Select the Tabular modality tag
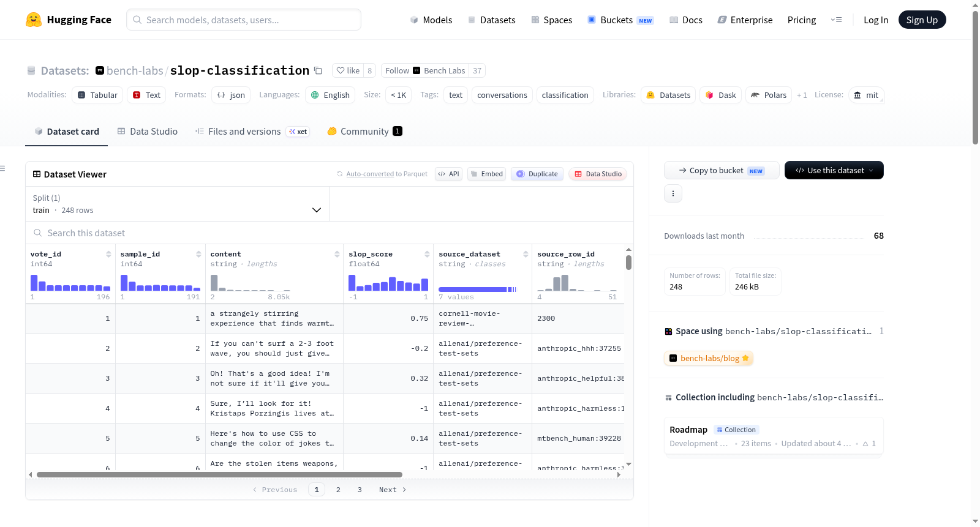Image resolution: width=980 pixels, height=527 pixels. coord(97,95)
